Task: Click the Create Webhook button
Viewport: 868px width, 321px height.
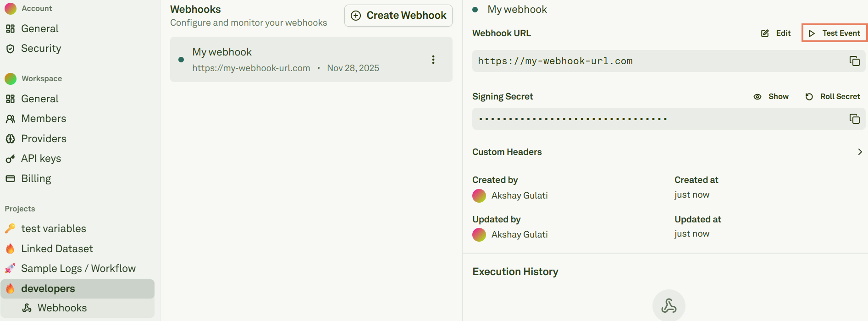Action: pos(398,16)
